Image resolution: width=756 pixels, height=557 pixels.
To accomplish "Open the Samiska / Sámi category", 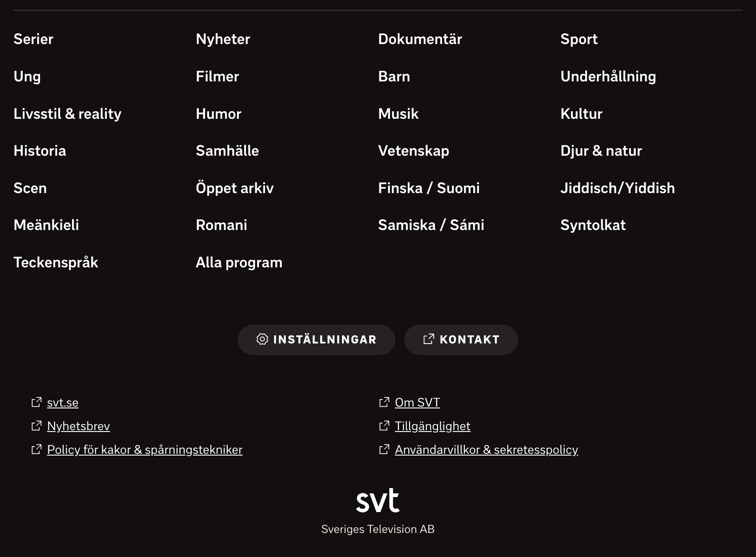I will [x=431, y=225].
